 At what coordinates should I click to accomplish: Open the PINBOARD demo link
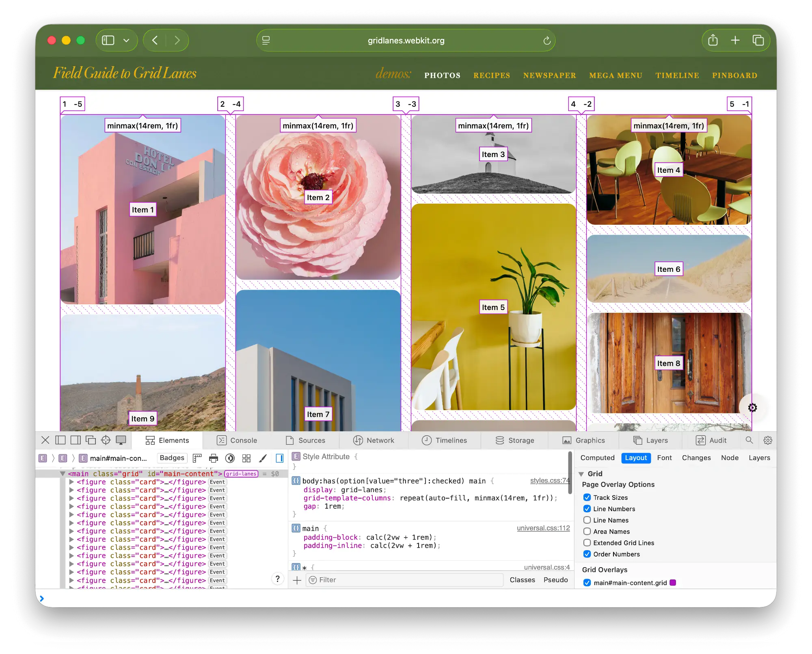[734, 75]
